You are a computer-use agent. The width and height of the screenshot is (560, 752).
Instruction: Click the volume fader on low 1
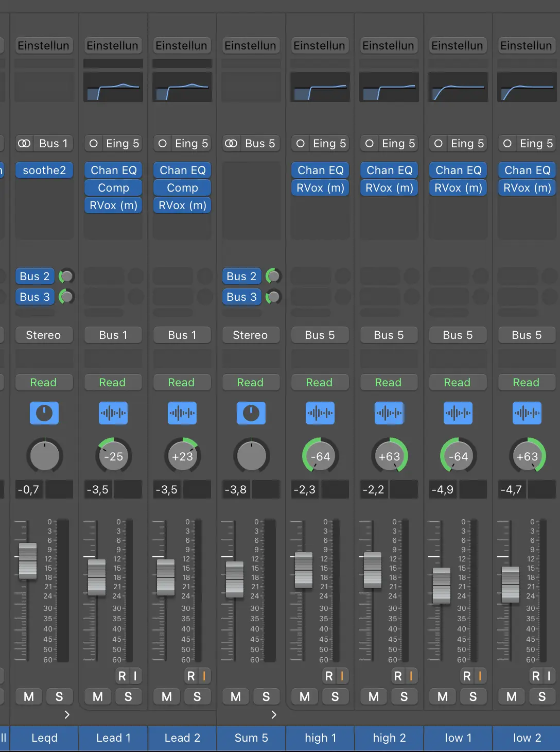pyautogui.click(x=442, y=586)
